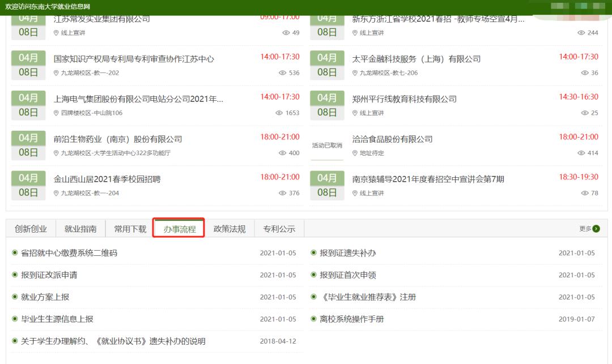This screenshot has height=364, width=612.
Task: Click the location pin next to 九龙湖校区-教七-206
Action: tap(355, 73)
